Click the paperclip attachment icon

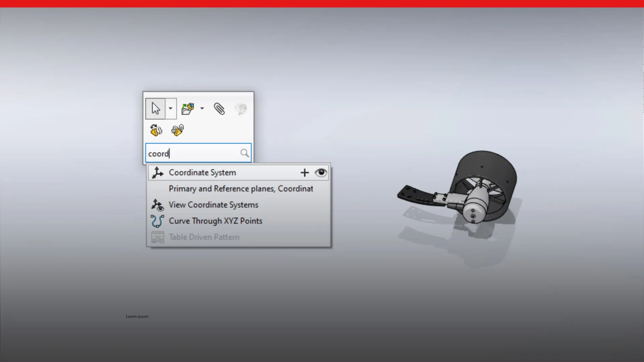click(x=219, y=108)
